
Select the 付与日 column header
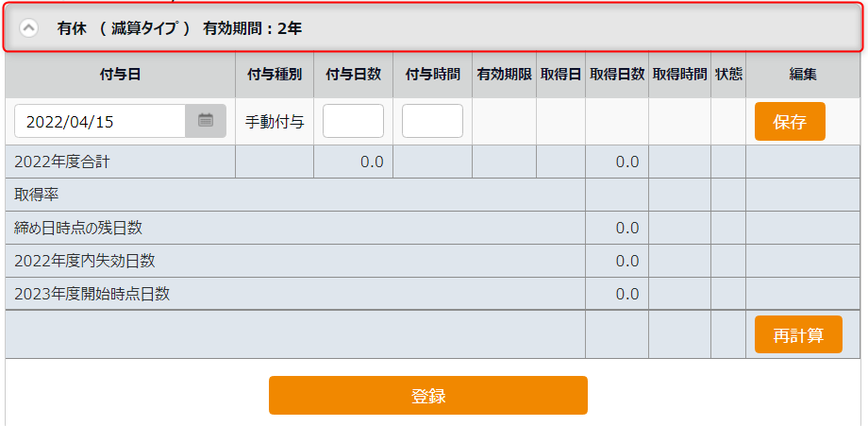coord(120,75)
